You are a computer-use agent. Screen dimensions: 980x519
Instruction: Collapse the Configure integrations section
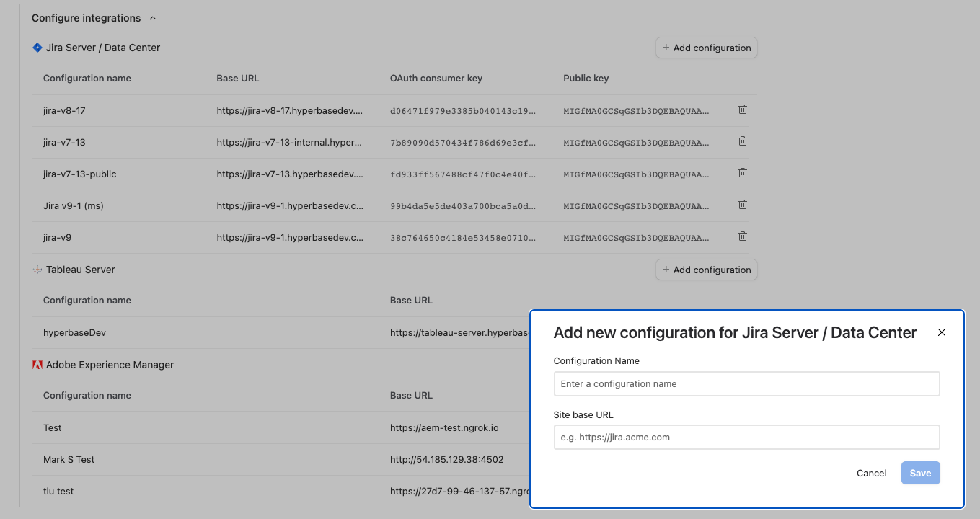click(152, 18)
